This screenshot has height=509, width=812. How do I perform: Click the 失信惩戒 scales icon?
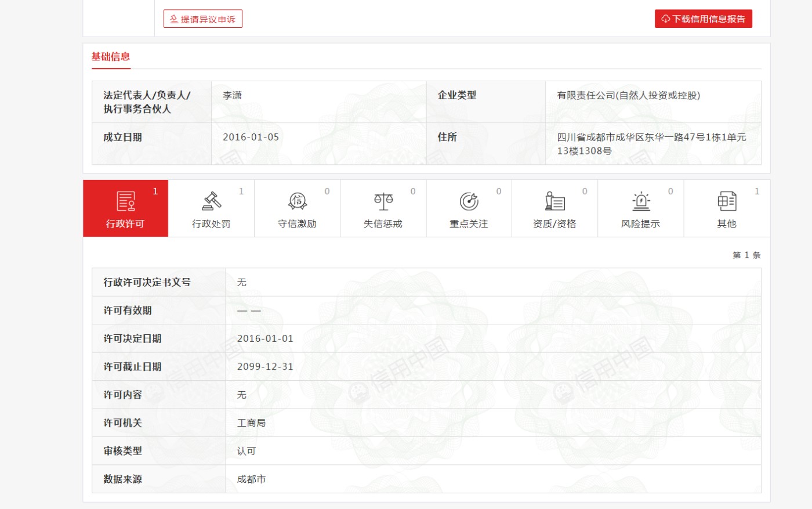383,201
